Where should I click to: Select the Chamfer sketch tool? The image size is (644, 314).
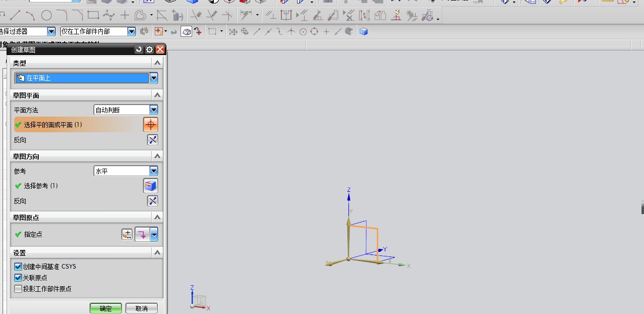point(77,15)
